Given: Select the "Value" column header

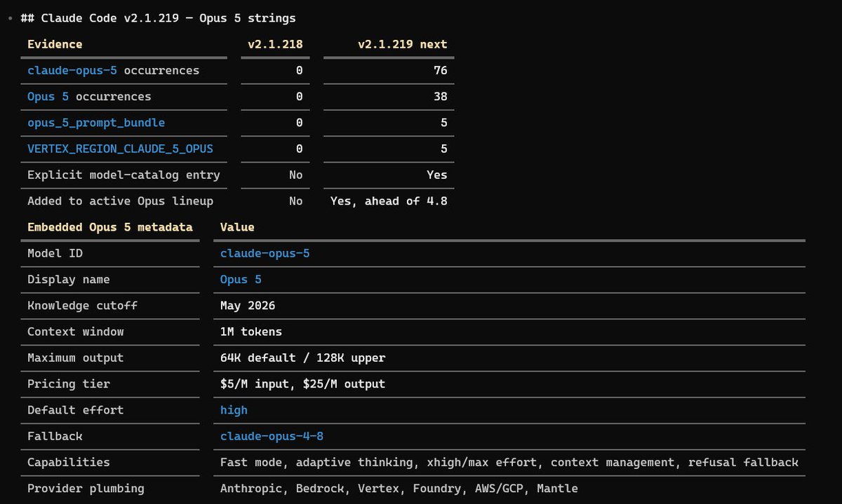Looking at the screenshot, I should coord(237,227).
